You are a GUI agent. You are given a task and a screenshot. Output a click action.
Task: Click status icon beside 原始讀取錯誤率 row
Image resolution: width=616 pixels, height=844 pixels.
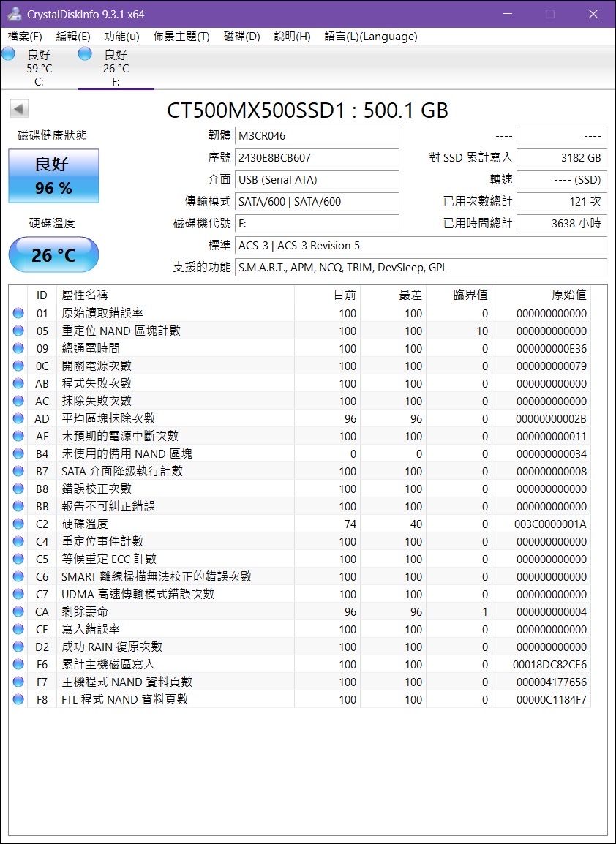pyautogui.click(x=18, y=314)
